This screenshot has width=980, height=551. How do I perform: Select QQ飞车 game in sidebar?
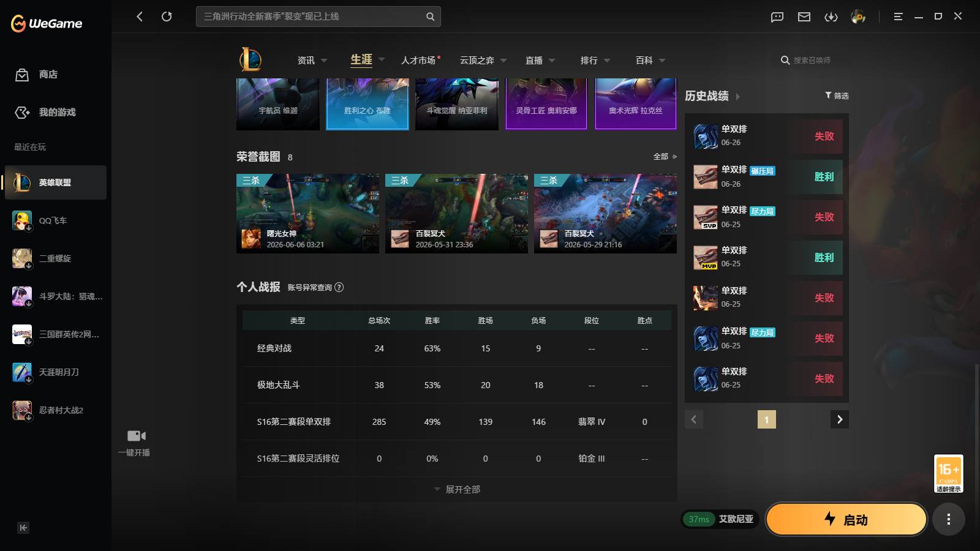pos(56,220)
